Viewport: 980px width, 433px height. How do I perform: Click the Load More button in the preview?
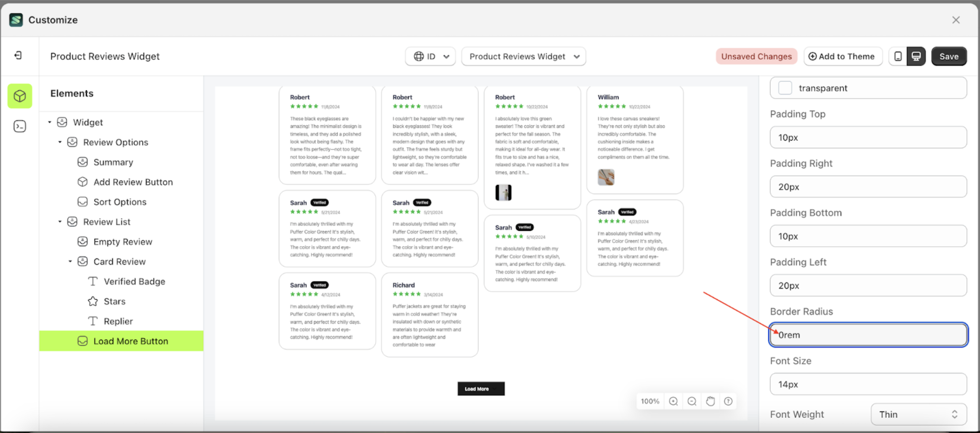click(x=480, y=389)
